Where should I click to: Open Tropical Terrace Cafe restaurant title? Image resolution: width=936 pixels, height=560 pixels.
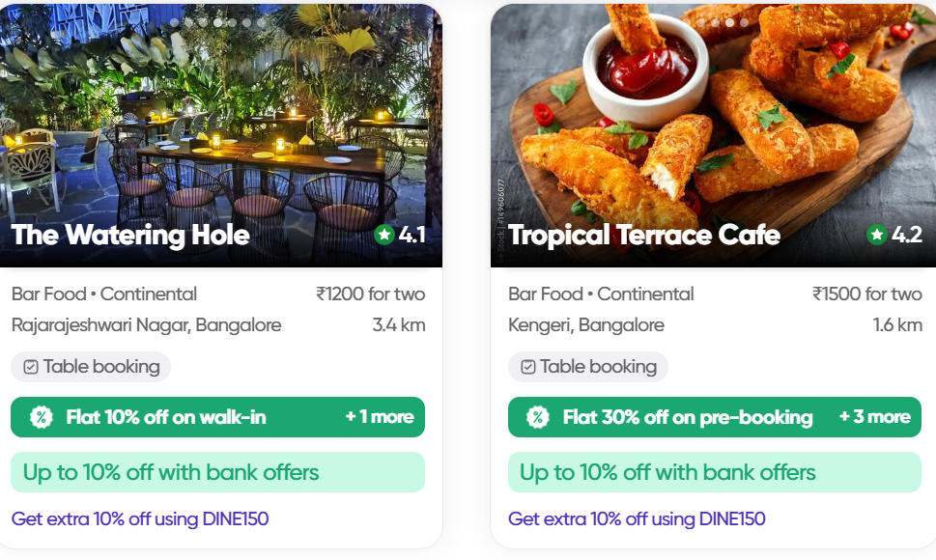click(644, 235)
